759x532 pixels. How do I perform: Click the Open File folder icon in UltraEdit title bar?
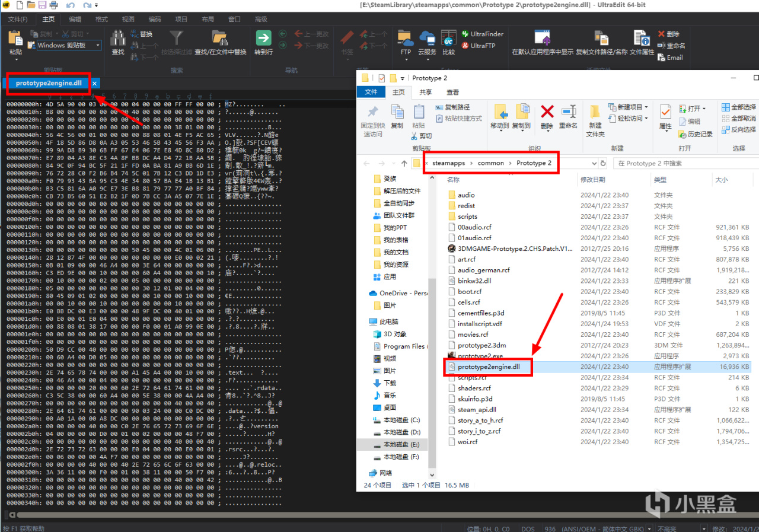(31, 5)
